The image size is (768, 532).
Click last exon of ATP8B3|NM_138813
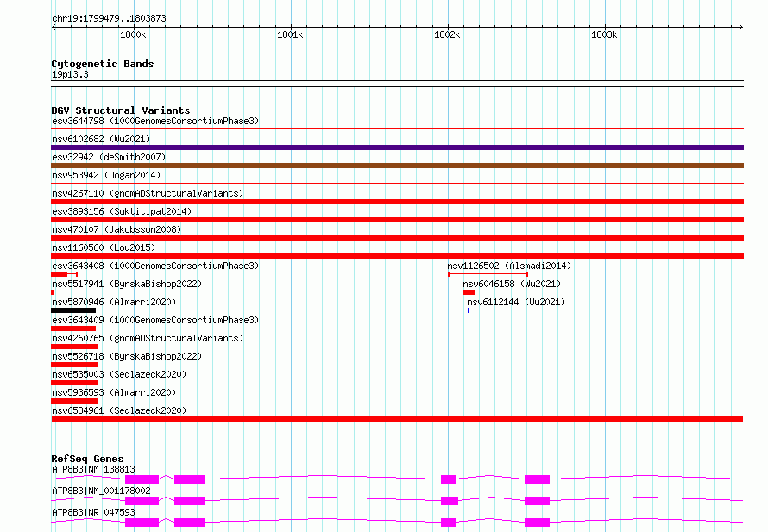pos(538,479)
